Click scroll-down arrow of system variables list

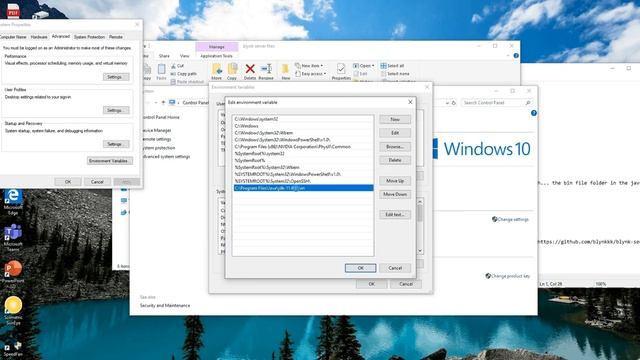420,251
